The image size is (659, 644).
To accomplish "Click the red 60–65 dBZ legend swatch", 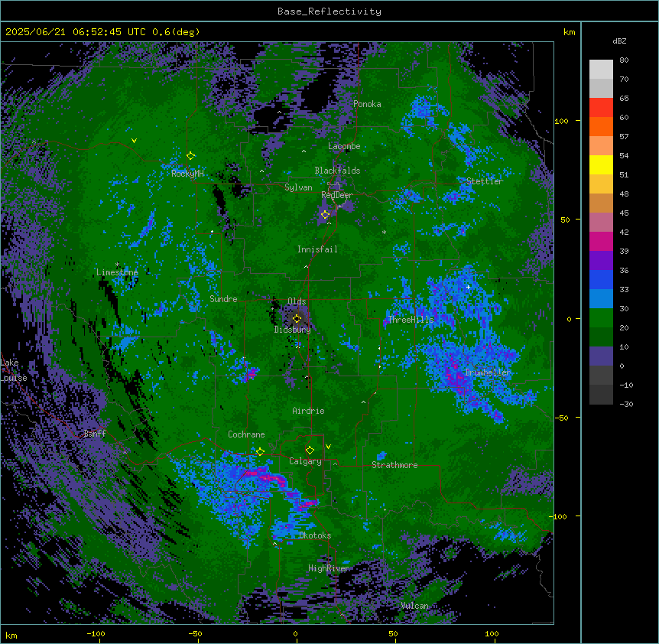I will point(601,108).
